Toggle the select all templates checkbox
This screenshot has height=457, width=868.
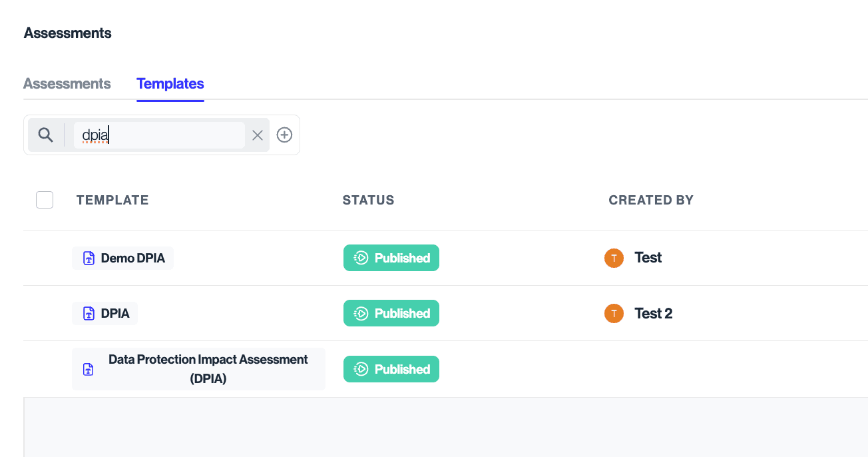pyautogui.click(x=45, y=200)
